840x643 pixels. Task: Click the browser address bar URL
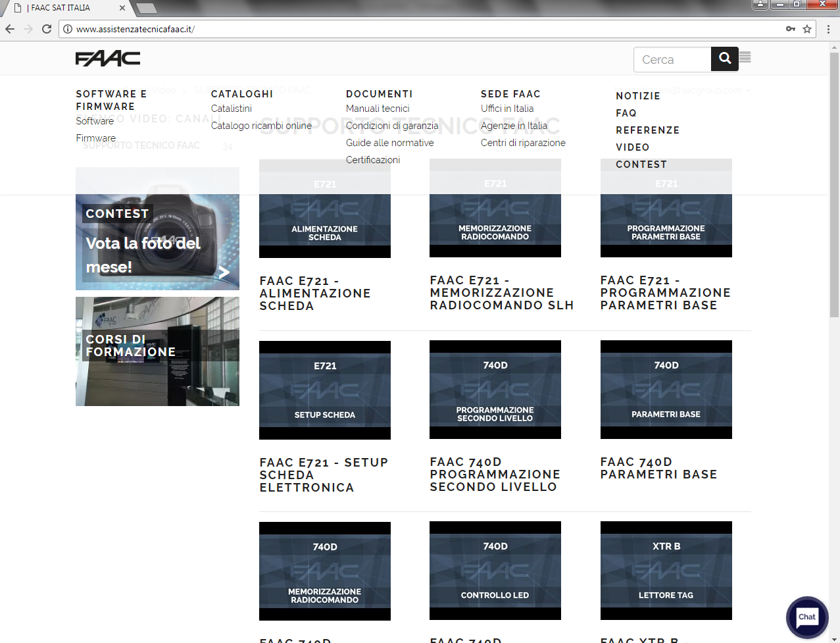[135, 29]
